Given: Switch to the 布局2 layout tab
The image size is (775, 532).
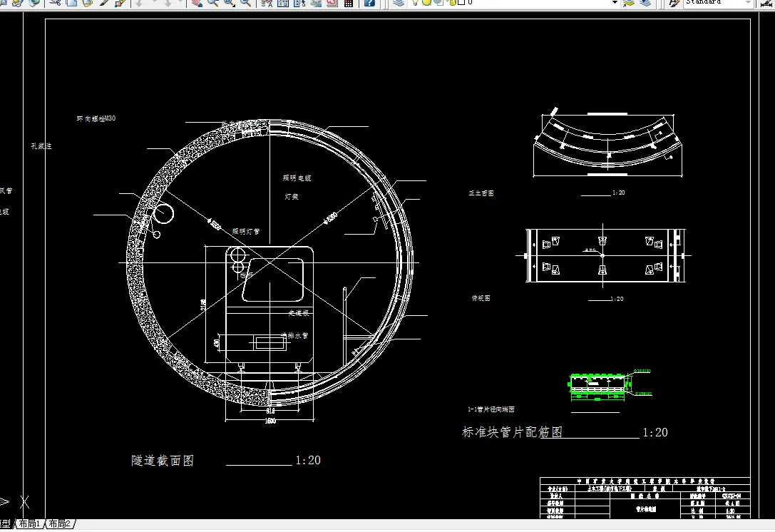Looking at the screenshot, I should pos(60,523).
